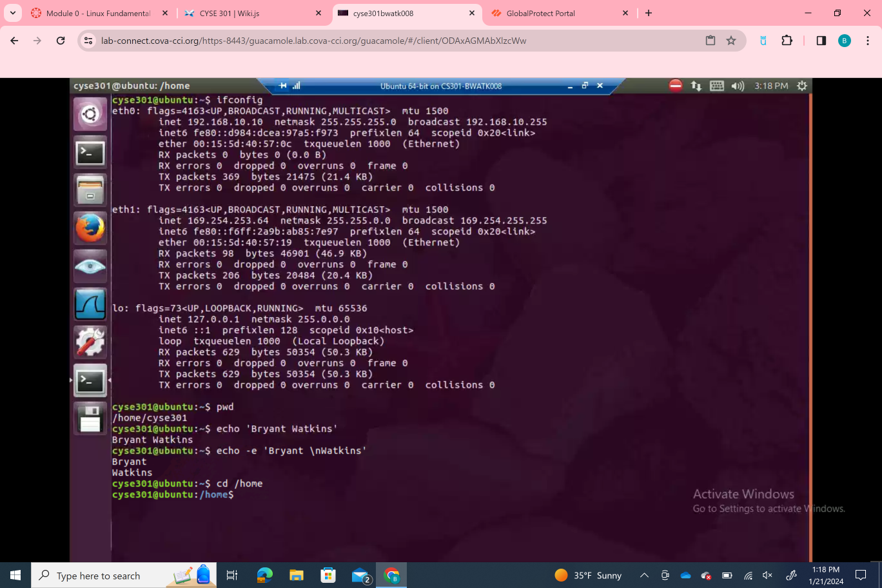Open Wireshark from the launcher
Viewport: 882px width, 588px height.
tap(90, 304)
